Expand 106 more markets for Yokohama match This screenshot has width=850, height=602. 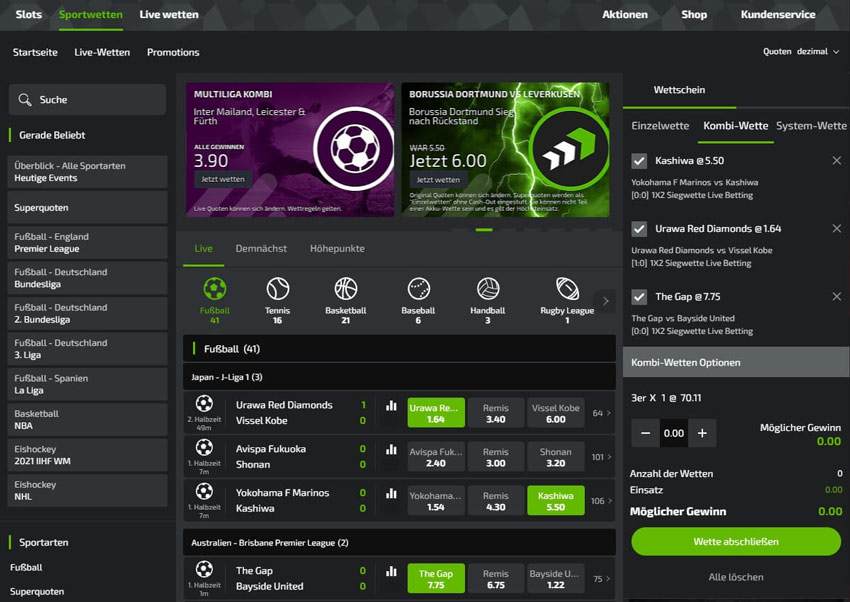coord(601,501)
